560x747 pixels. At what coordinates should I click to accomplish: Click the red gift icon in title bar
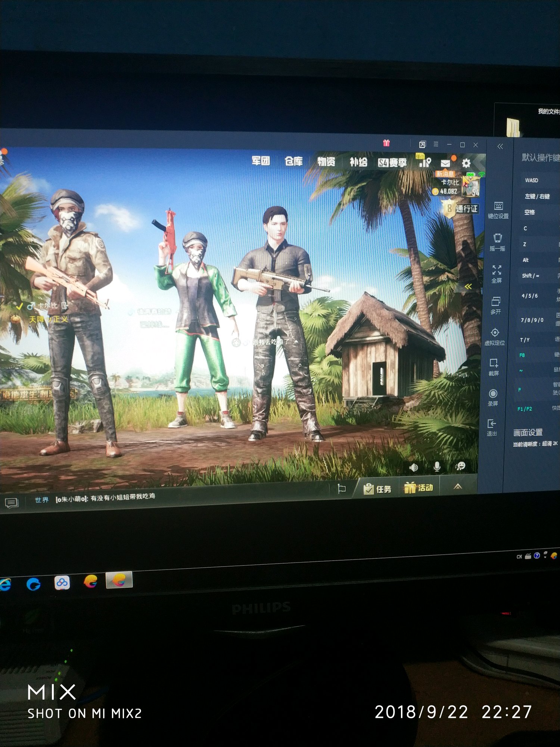(x=386, y=143)
